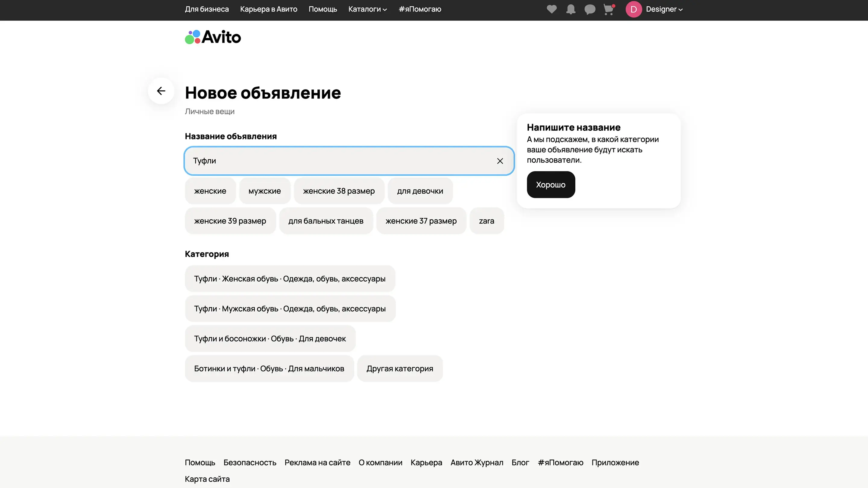Screen dimensions: 868x488
Task: Open Помощь in top navigation
Action: pyautogui.click(x=322, y=9)
